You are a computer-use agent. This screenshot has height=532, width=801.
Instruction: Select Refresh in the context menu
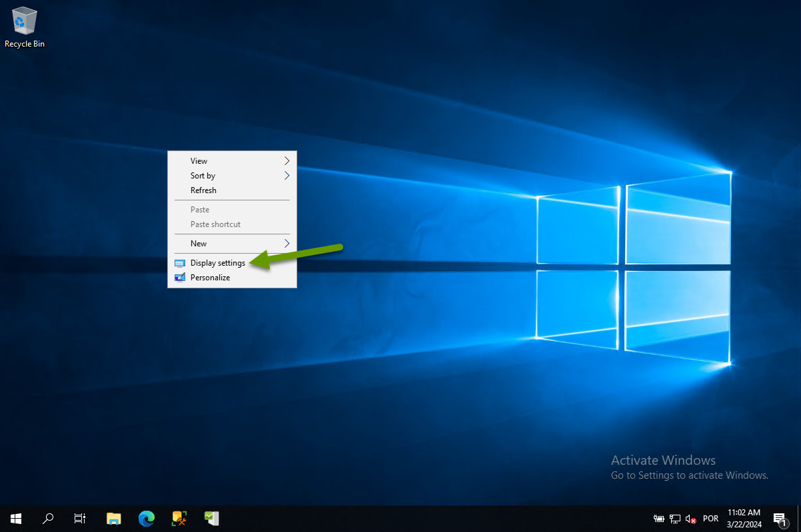click(x=203, y=190)
